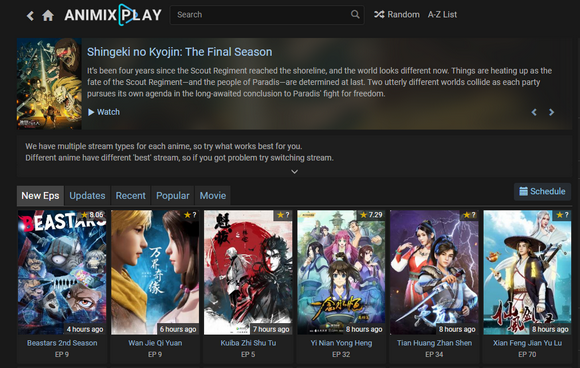Show next featured anime

click(x=551, y=112)
